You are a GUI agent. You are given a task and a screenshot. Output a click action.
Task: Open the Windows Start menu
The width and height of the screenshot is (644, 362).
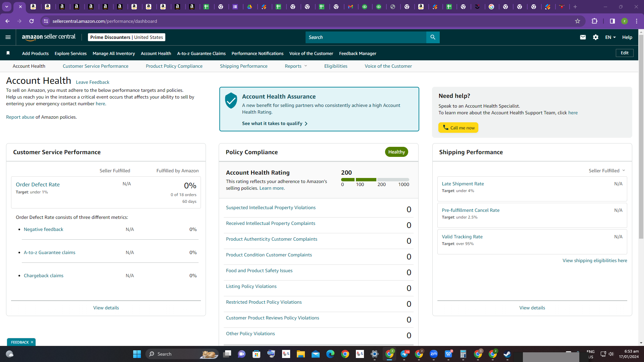click(x=137, y=354)
